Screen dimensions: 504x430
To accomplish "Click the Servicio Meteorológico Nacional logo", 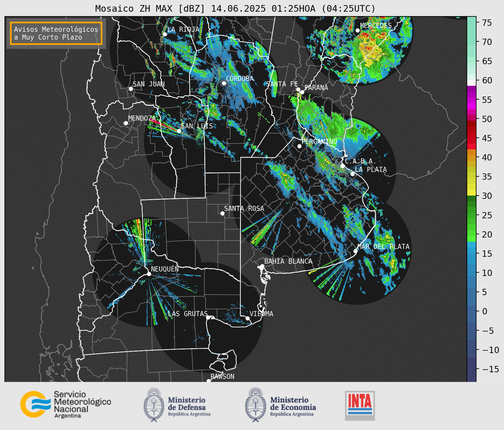I will 65,404.
